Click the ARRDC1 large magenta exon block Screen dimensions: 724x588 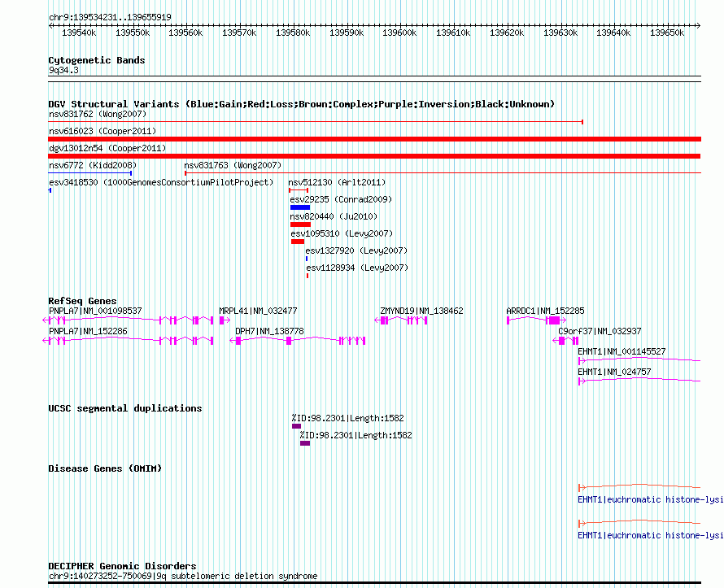[554, 320]
